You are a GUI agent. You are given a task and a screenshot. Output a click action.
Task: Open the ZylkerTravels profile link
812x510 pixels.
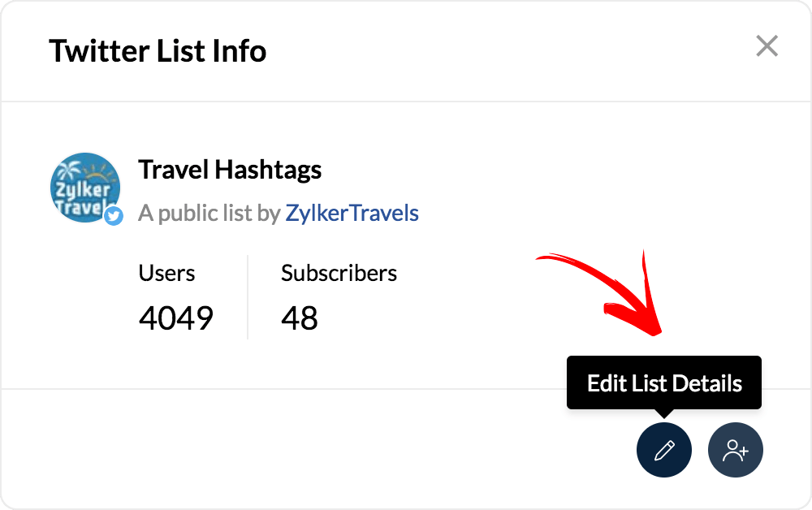pyautogui.click(x=352, y=214)
